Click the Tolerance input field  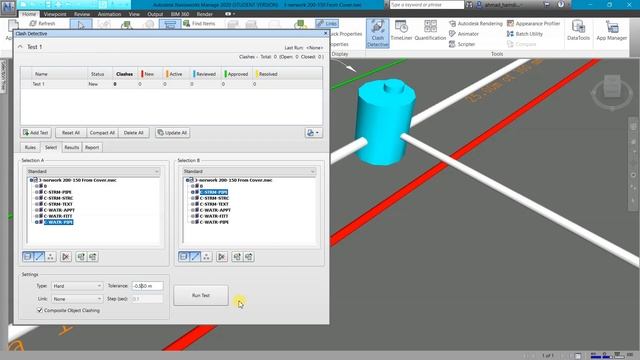pos(147,286)
